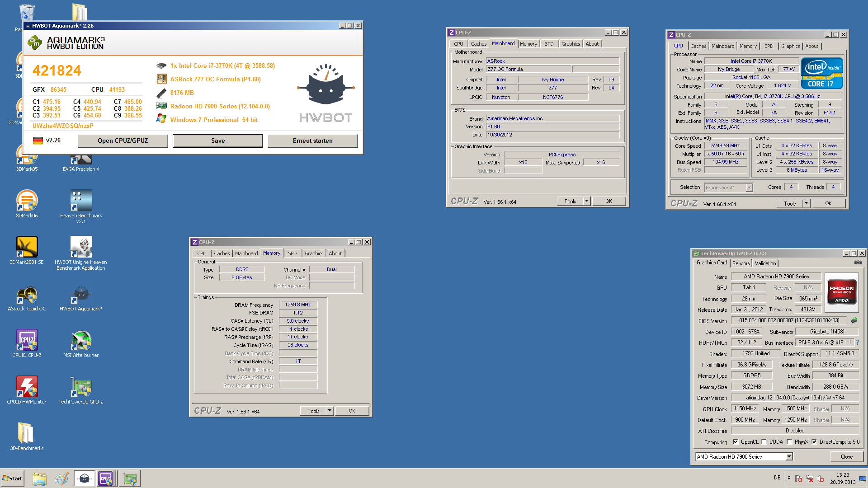868x488 pixels.
Task: Toggle the OpenCL checkbox in GPU-Z
Action: coord(736,442)
